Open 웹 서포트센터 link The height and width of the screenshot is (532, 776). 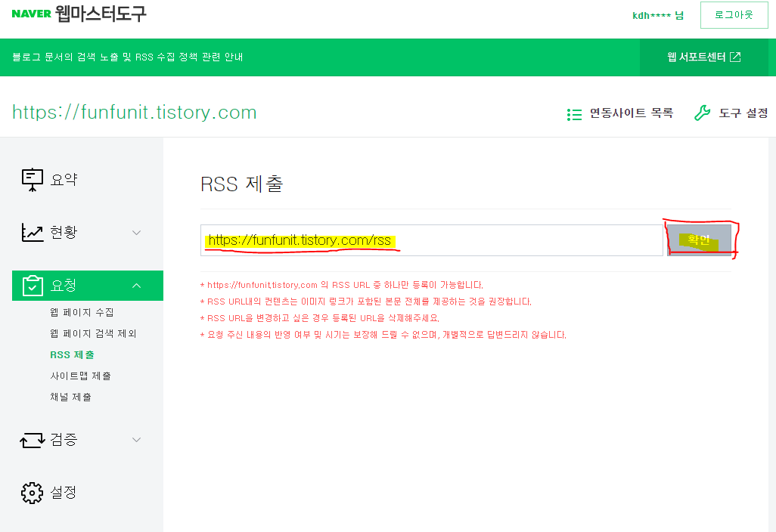click(696, 57)
